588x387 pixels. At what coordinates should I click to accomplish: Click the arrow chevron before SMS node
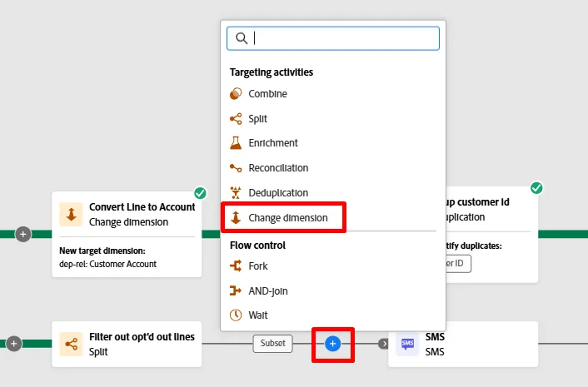pos(383,344)
